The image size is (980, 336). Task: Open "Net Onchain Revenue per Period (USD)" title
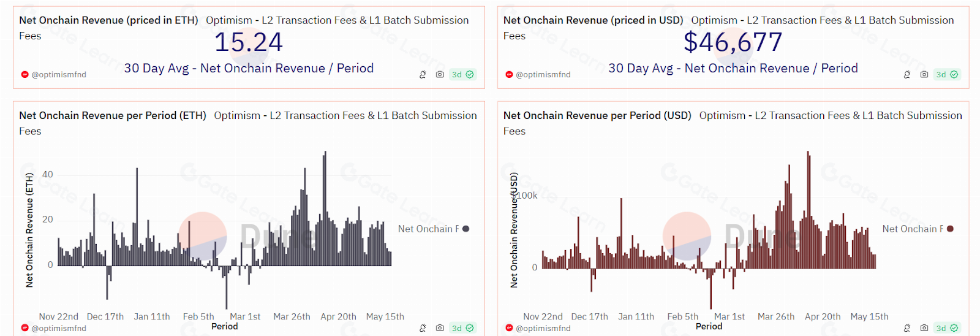click(597, 115)
